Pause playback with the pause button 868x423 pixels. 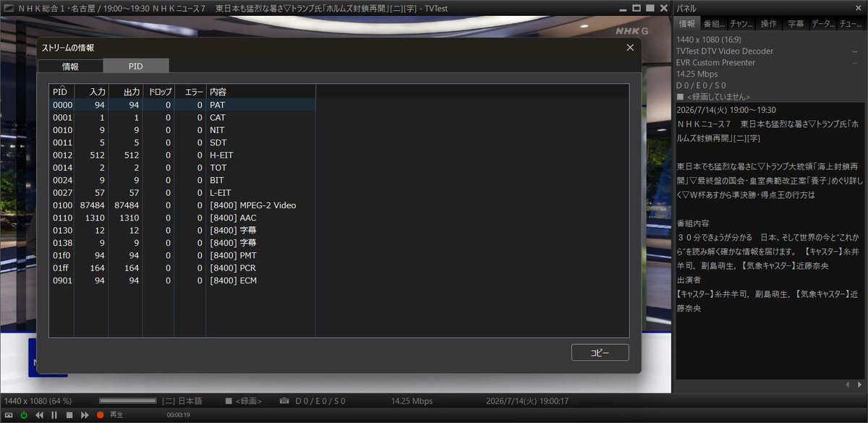(54, 415)
